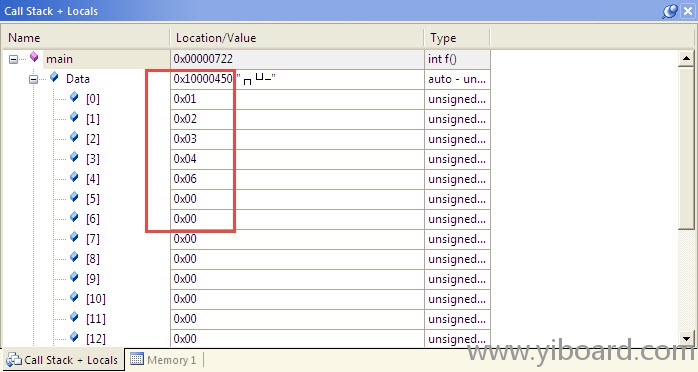Click the blue diamond icon of element [4]
Image resolution: width=698 pixels, height=372 pixels.
coord(74,178)
